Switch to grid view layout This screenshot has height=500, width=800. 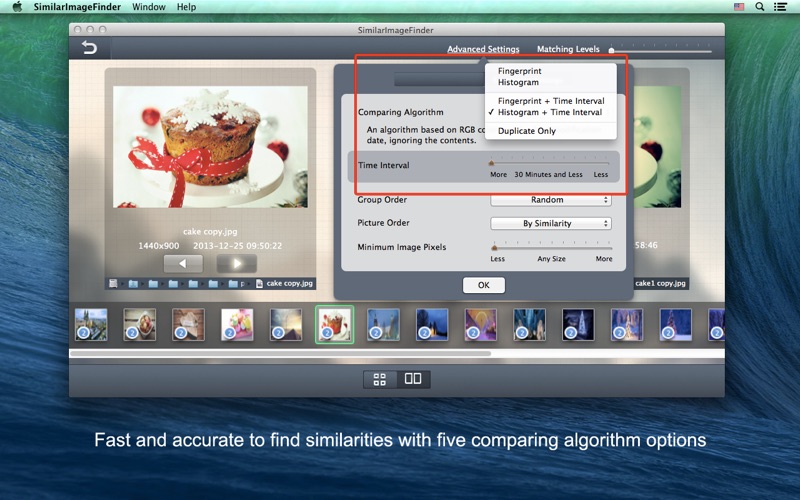(x=380, y=379)
